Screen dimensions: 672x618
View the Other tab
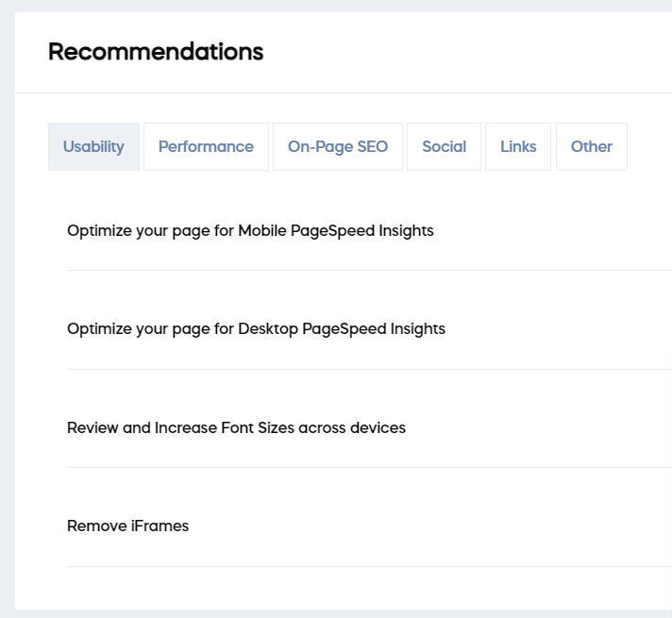[x=592, y=146]
